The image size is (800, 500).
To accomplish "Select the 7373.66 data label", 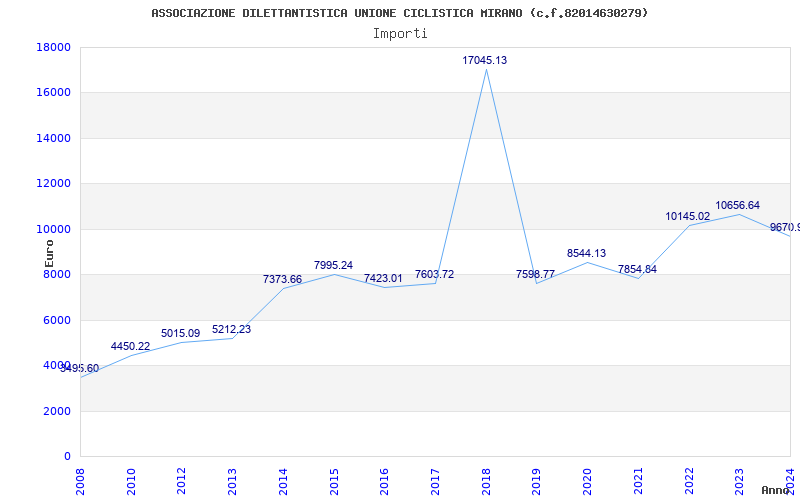I will pyautogui.click(x=282, y=279).
